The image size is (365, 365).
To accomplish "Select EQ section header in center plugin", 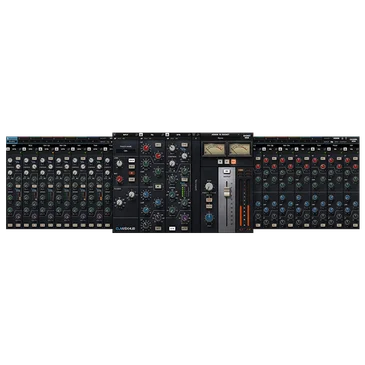I will pyautogui.click(x=152, y=135).
